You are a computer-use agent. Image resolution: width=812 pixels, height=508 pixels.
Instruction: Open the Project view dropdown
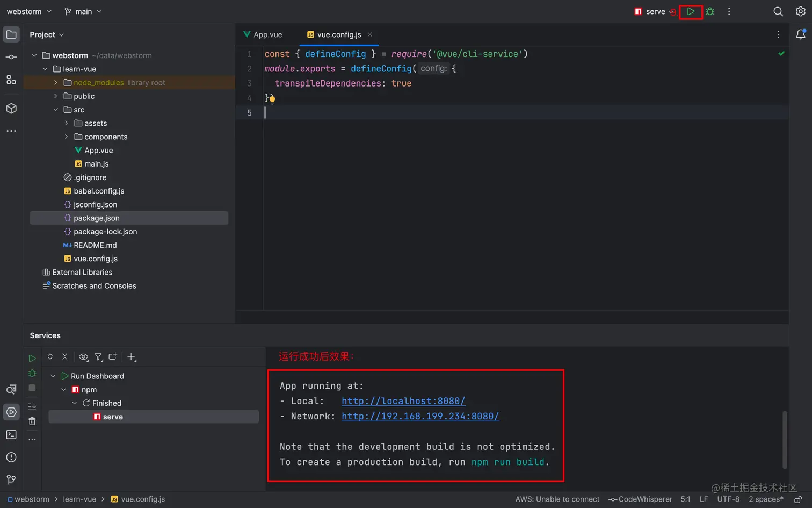pos(47,34)
